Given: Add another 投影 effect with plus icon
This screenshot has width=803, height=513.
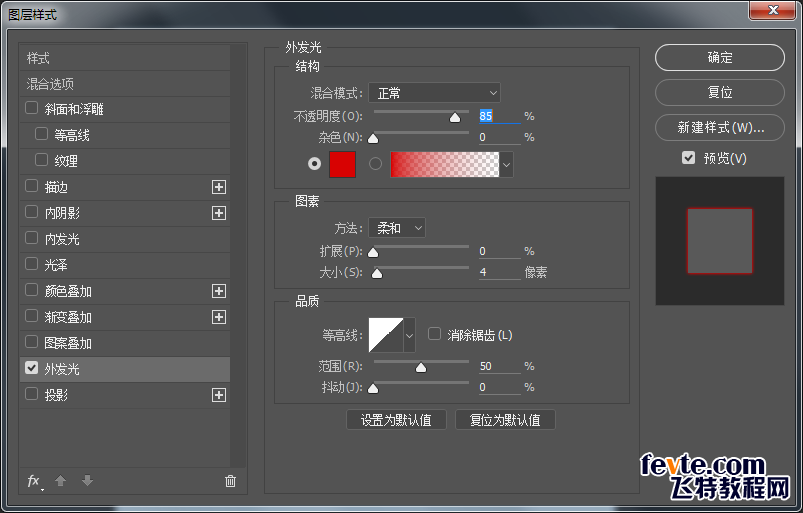Looking at the screenshot, I should [x=219, y=395].
